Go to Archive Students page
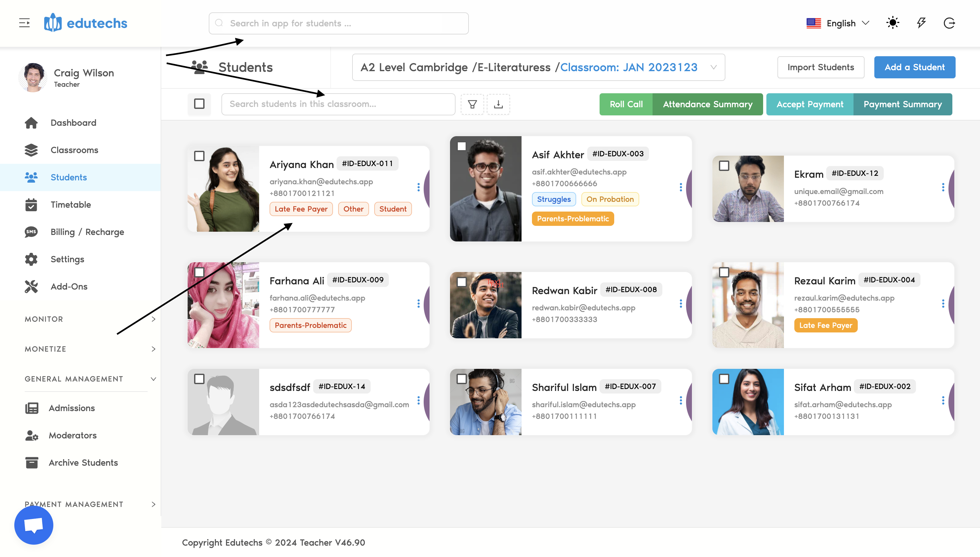Image resolution: width=980 pixels, height=557 pixels. (83, 462)
